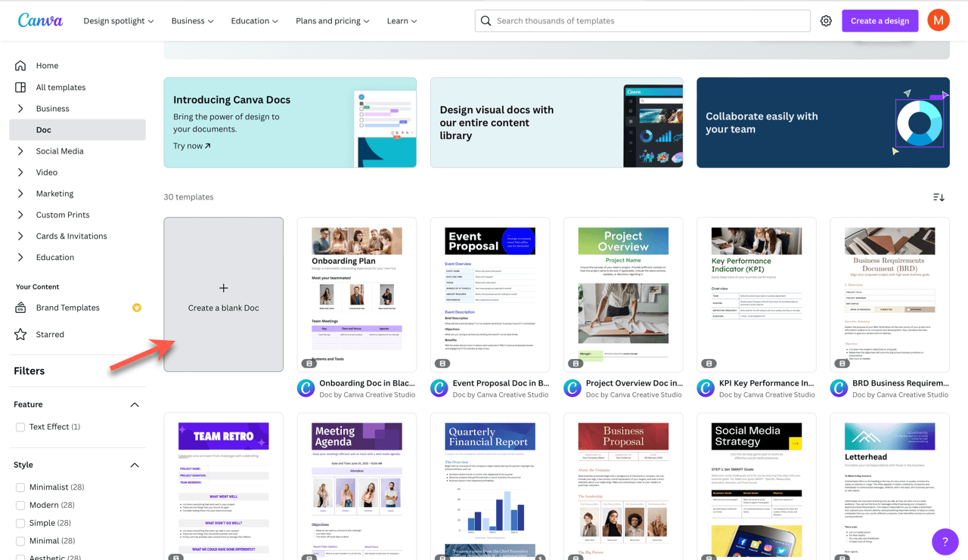The image size is (968, 560).
Task: Click doc type badge on KPI thumbnail
Action: (x=708, y=364)
